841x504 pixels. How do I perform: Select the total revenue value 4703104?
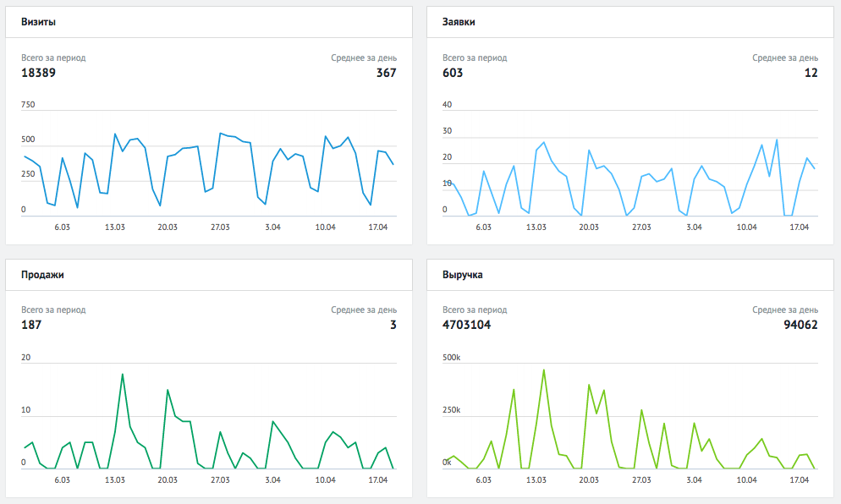click(x=466, y=325)
